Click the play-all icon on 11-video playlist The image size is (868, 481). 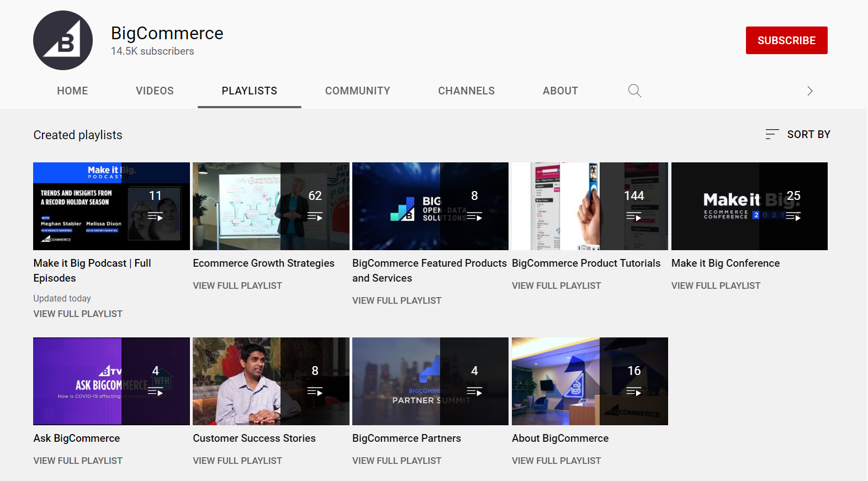pyautogui.click(x=155, y=216)
